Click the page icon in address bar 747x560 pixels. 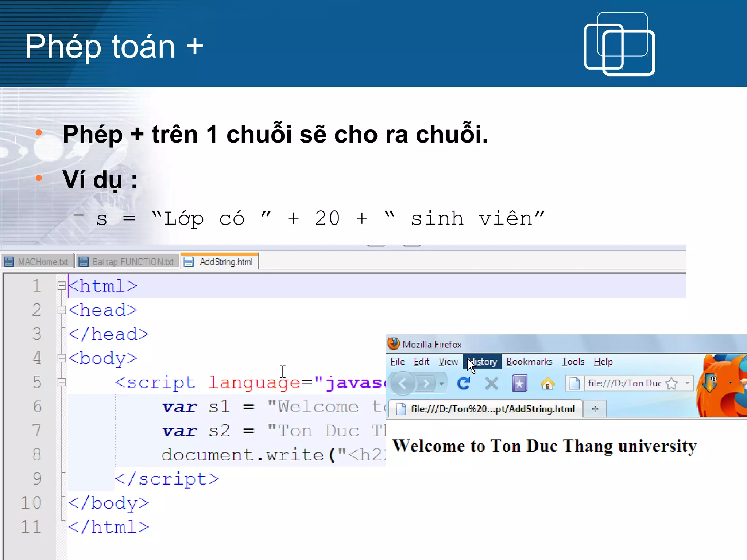(574, 384)
